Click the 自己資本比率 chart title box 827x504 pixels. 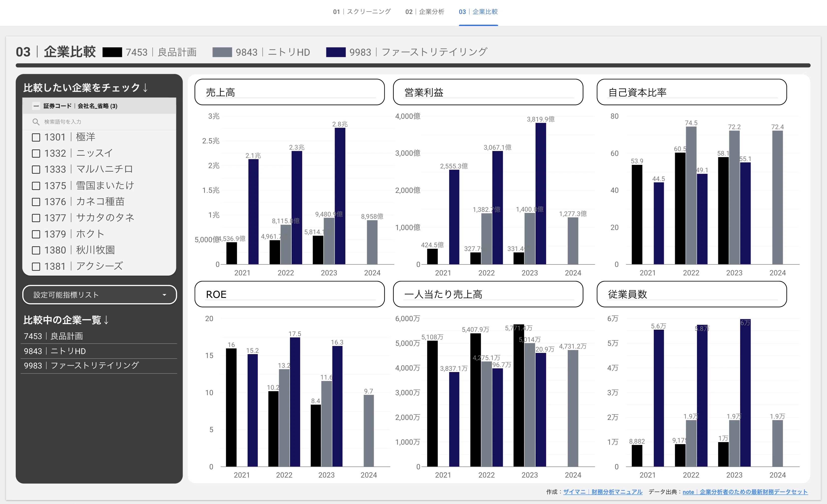point(692,92)
